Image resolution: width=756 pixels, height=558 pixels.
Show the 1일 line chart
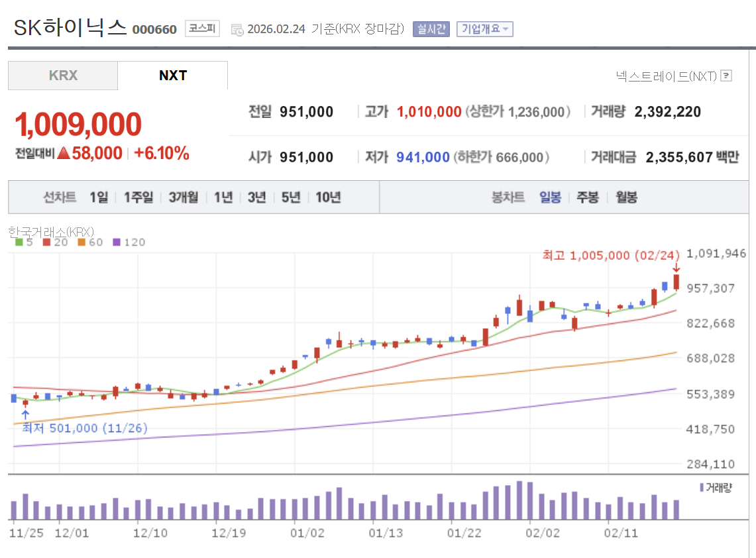pos(99,197)
